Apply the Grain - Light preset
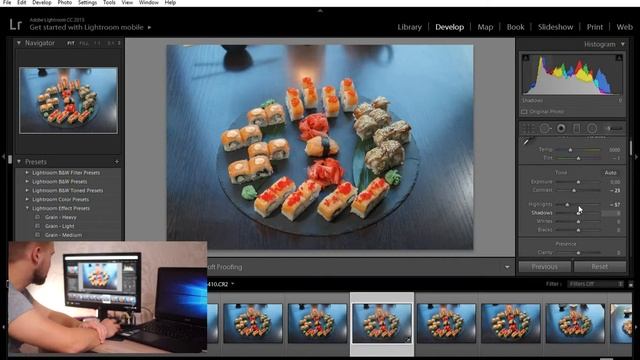The image size is (640, 360). coord(60,226)
